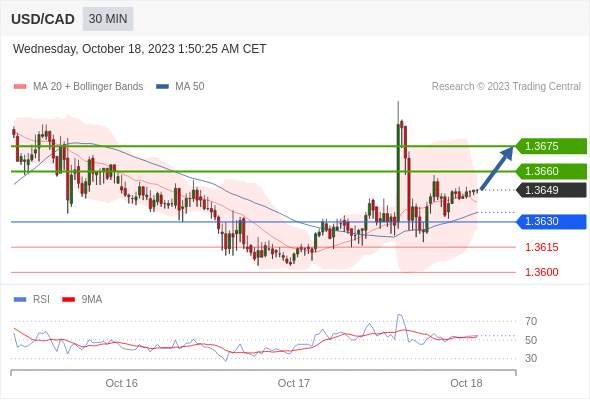
Task: Click the 1.3660 green resistance tag
Action: pyautogui.click(x=551, y=171)
